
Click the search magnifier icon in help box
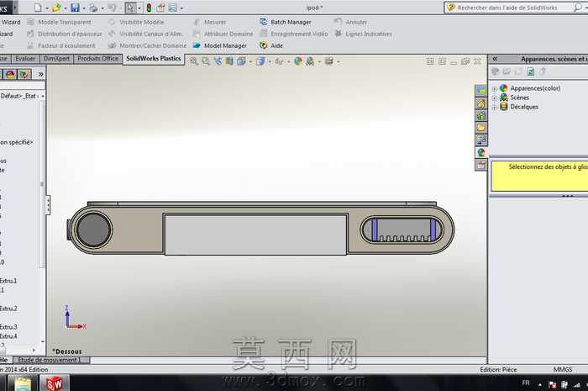(577, 7)
